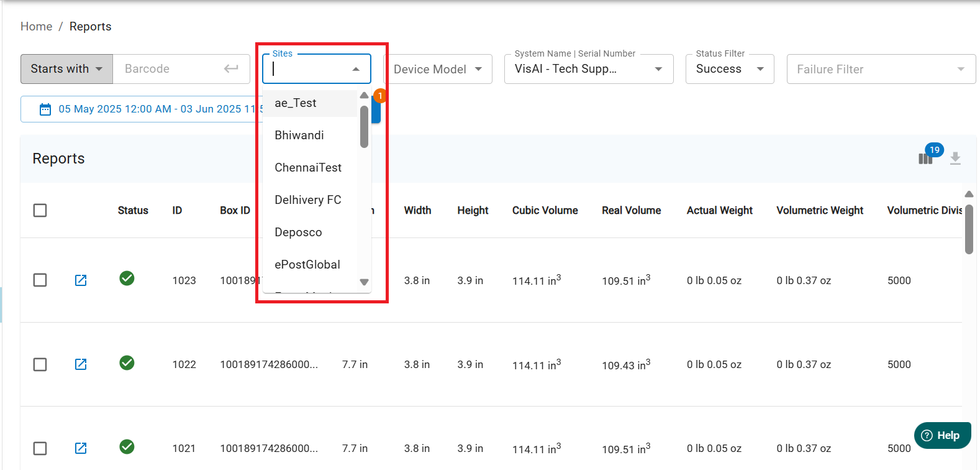Click success status icon for row 1023
The image size is (980, 470).
127,278
